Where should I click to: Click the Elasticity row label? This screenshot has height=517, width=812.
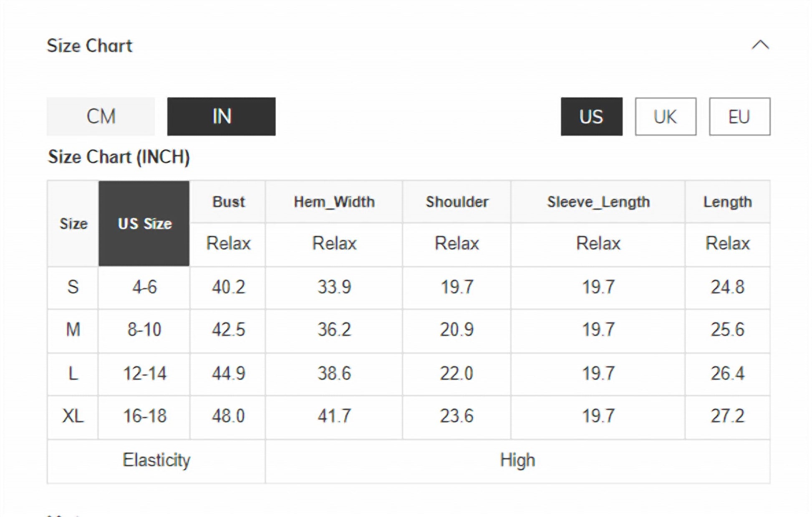[156, 460]
